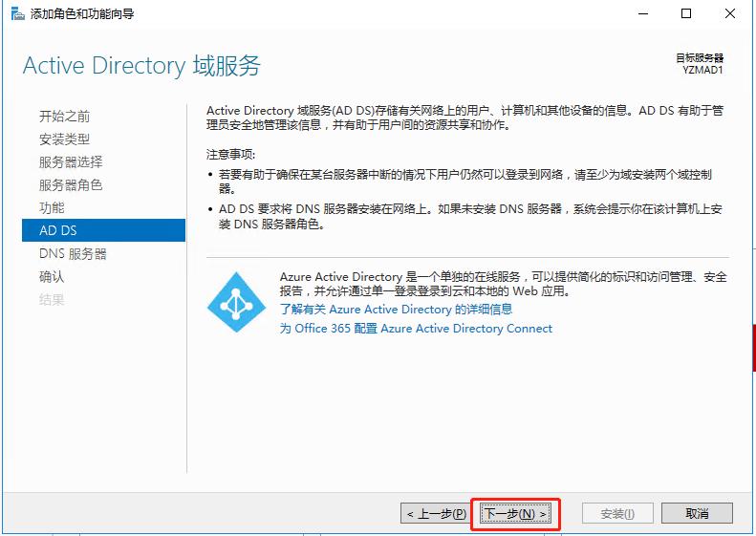The height and width of the screenshot is (536, 756).
Task: Click the 目标服务器 label
Action: [x=700, y=58]
